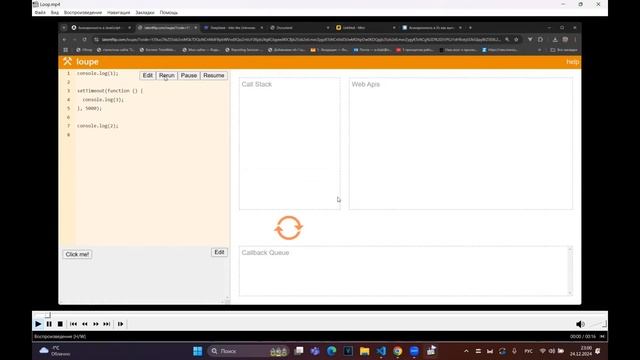640x360 pixels.
Task: Click the Rerun button
Action: (x=167, y=76)
